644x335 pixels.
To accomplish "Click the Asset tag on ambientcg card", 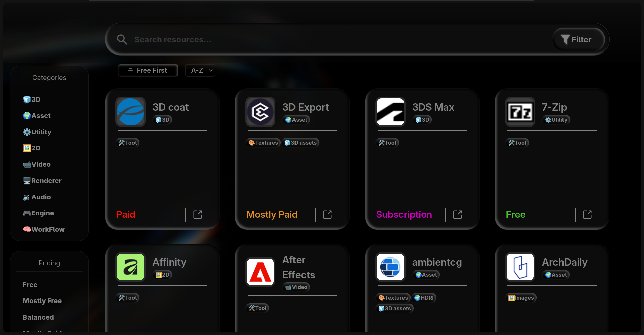I will pyautogui.click(x=426, y=275).
